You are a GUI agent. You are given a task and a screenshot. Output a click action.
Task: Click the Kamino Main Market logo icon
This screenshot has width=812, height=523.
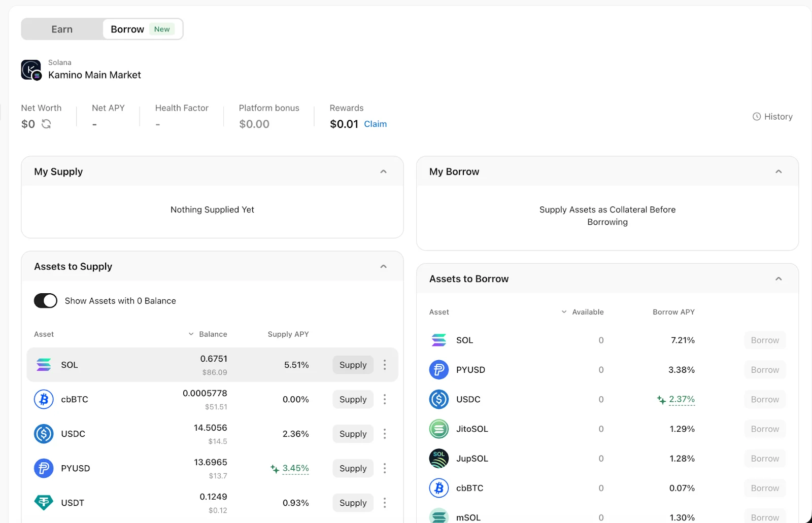[31, 70]
